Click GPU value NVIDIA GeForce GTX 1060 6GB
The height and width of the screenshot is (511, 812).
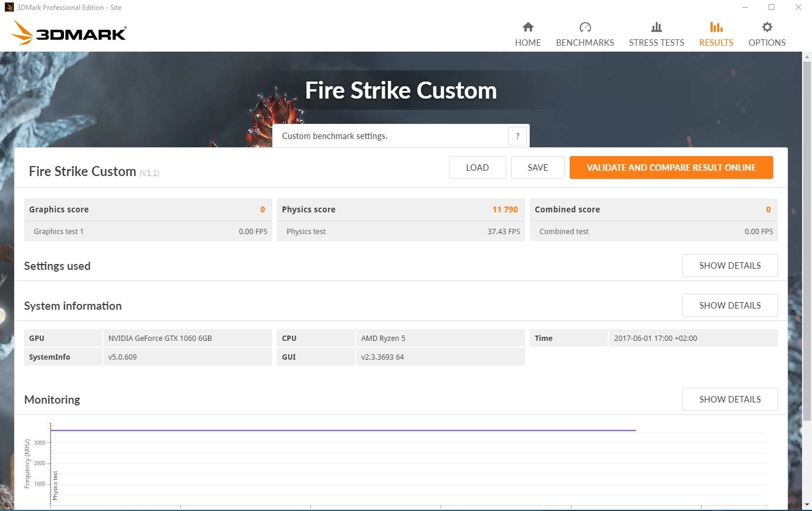pos(160,339)
